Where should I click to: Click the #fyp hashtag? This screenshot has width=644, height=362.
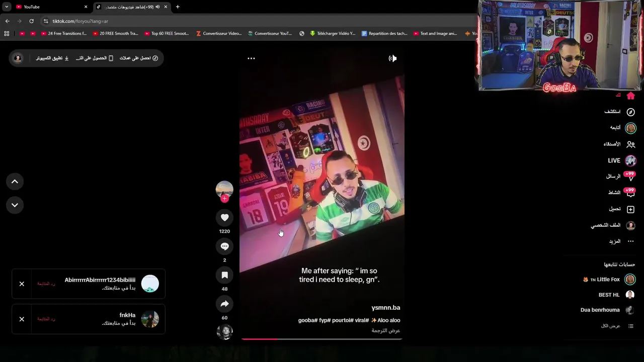point(325,320)
